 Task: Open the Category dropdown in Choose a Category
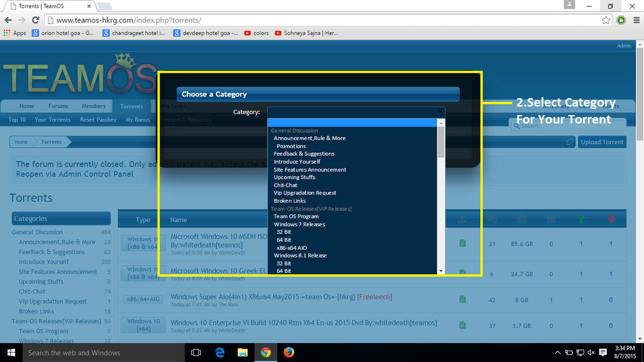coord(356,112)
